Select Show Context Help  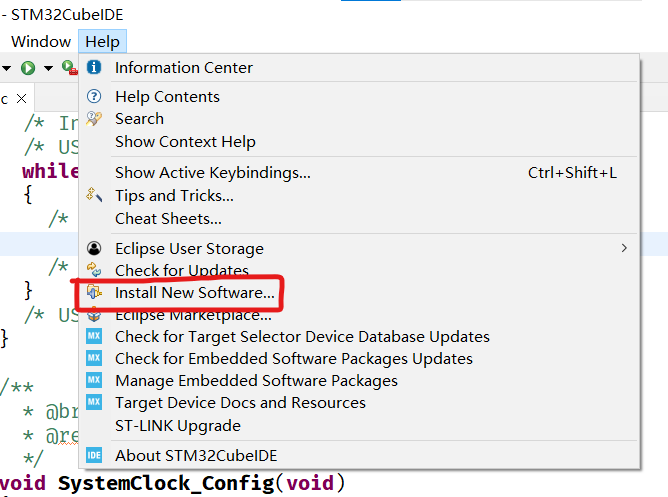tap(185, 142)
